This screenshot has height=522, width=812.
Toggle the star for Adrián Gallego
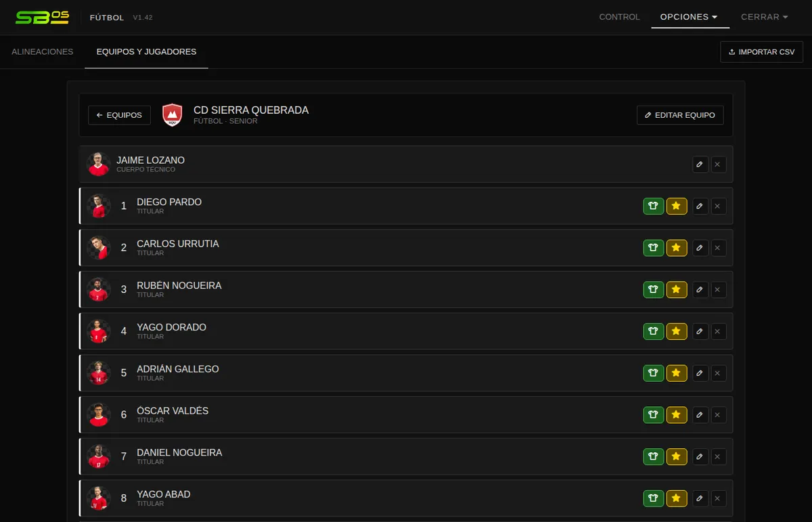677,373
